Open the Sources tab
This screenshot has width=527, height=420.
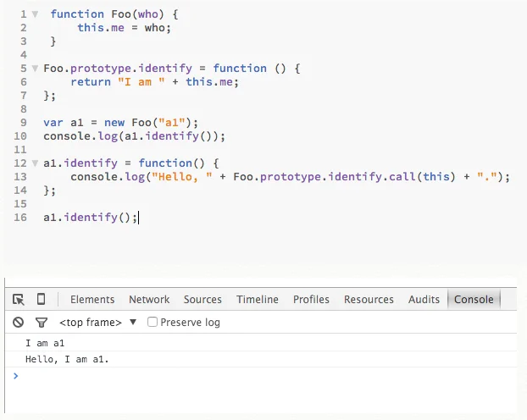202,299
